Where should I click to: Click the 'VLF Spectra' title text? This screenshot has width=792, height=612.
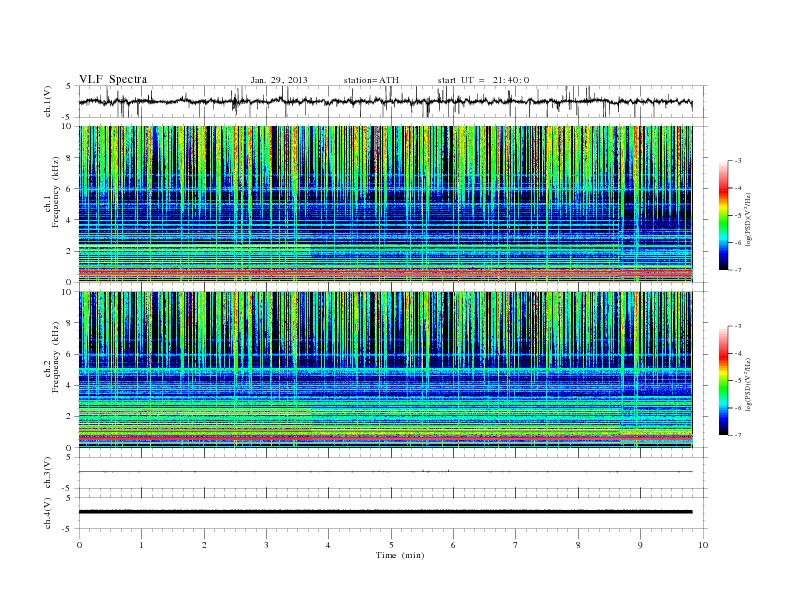113,79
